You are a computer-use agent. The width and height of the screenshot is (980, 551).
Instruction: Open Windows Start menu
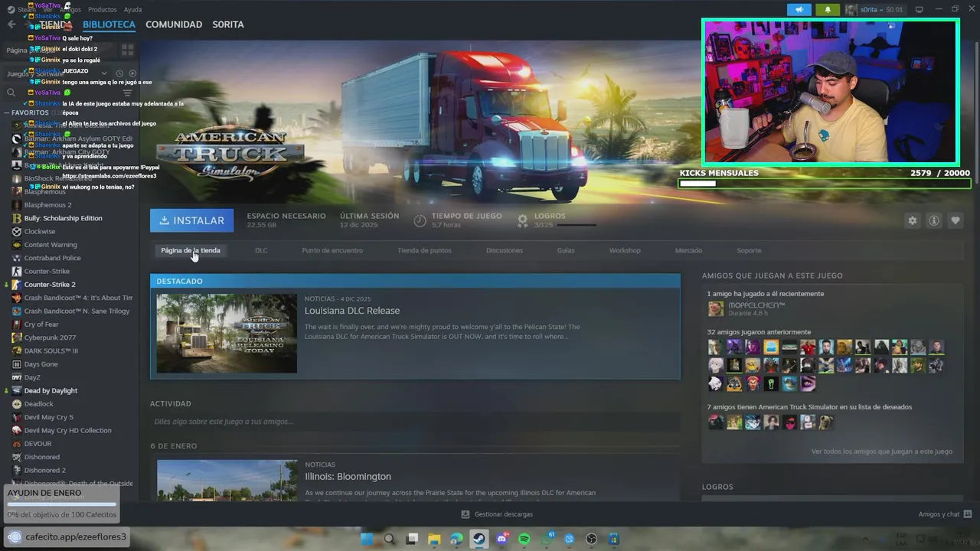click(x=367, y=539)
